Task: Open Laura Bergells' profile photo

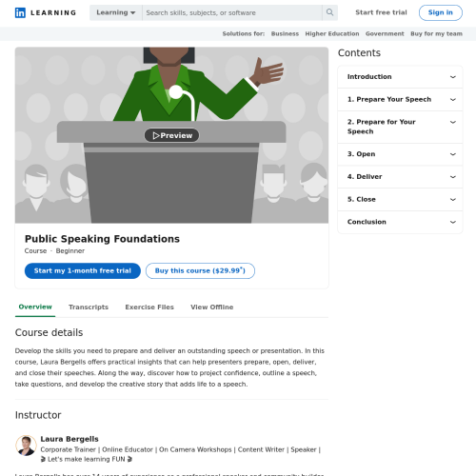Action: click(26, 446)
